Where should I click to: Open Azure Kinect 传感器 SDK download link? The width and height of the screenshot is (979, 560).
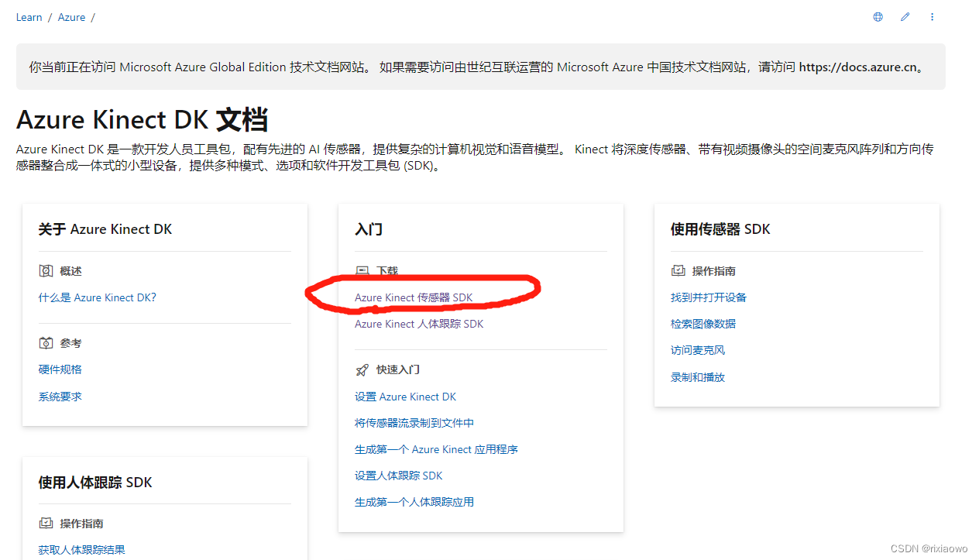tap(414, 297)
